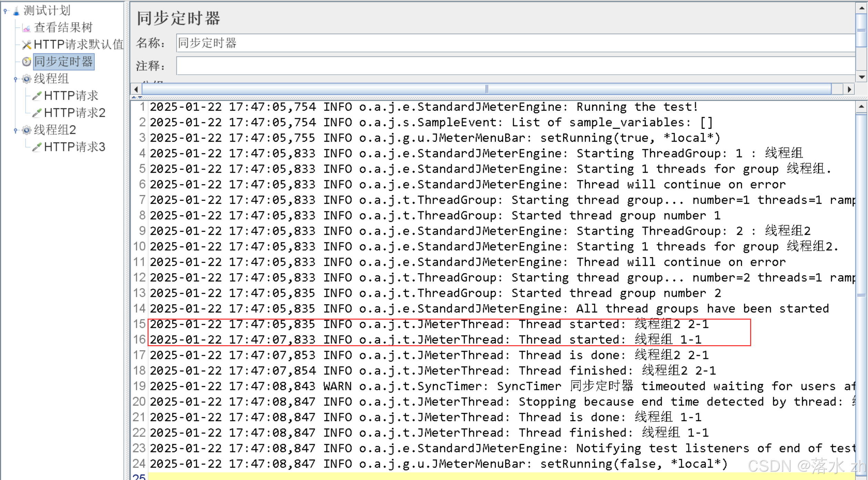This screenshot has height=480, width=868.
Task: Click the log panel split-pane collapse arrows
Action: pyautogui.click(x=137, y=98)
